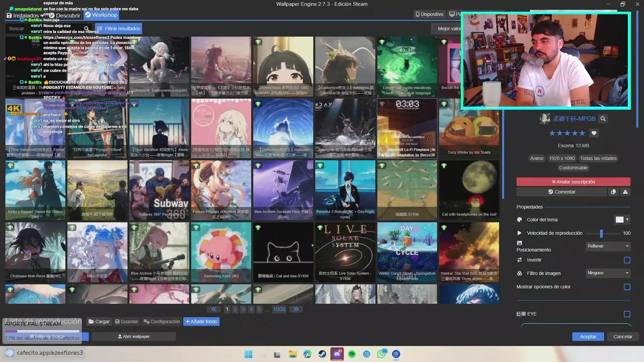The width and height of the screenshot is (644, 362).
Task: Open Discord from taskbar
Action: pyautogui.click(x=337, y=354)
